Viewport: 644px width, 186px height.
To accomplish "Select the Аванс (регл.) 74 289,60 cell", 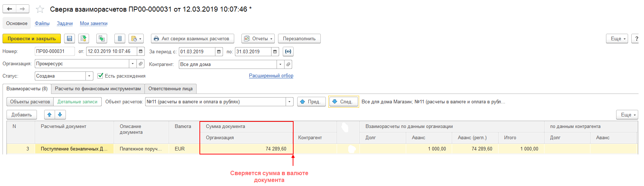I will click(475, 149).
